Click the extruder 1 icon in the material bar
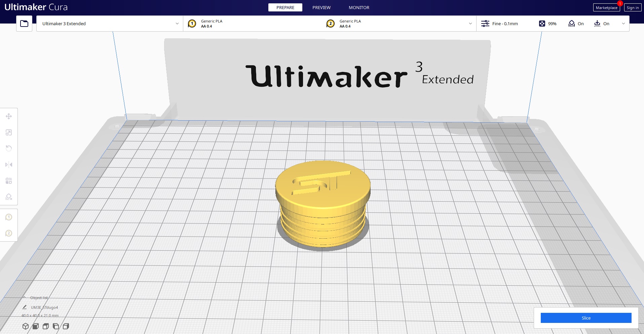The image size is (644, 334). (x=192, y=24)
